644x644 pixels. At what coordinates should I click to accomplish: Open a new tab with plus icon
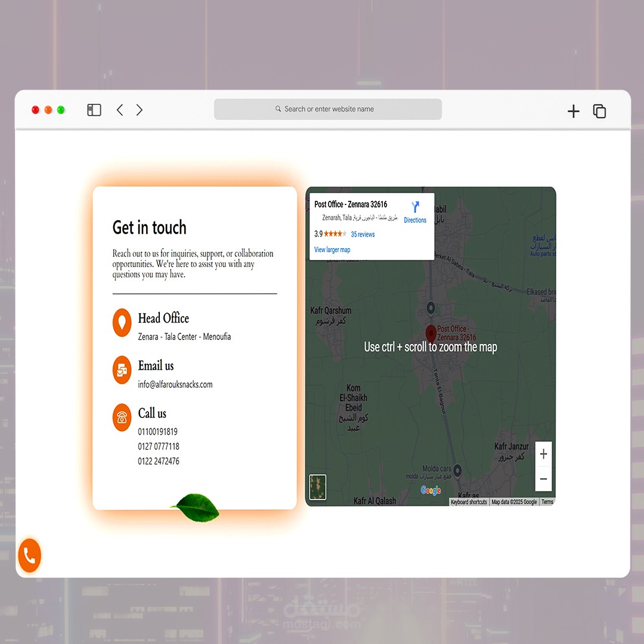coord(574,111)
